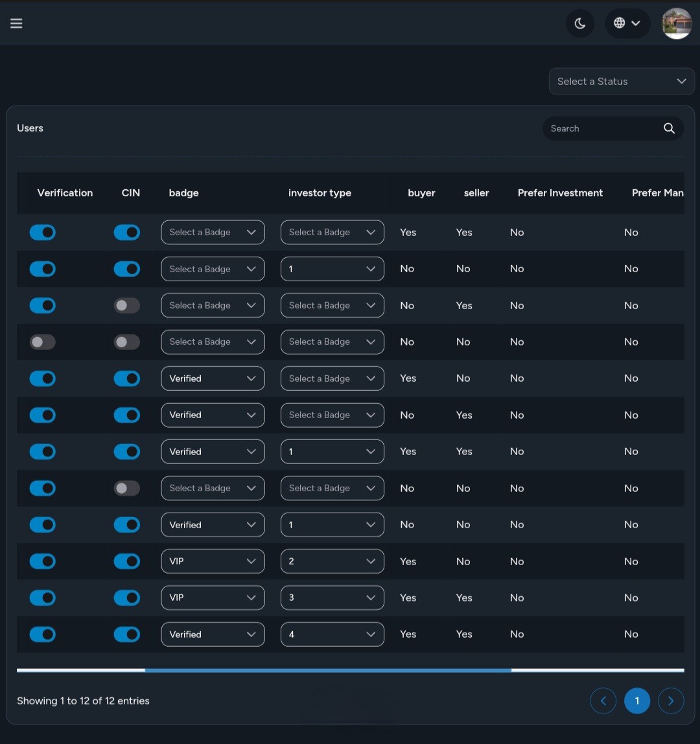
Task: Disable Verification toggle in the first row
Action: point(43,233)
